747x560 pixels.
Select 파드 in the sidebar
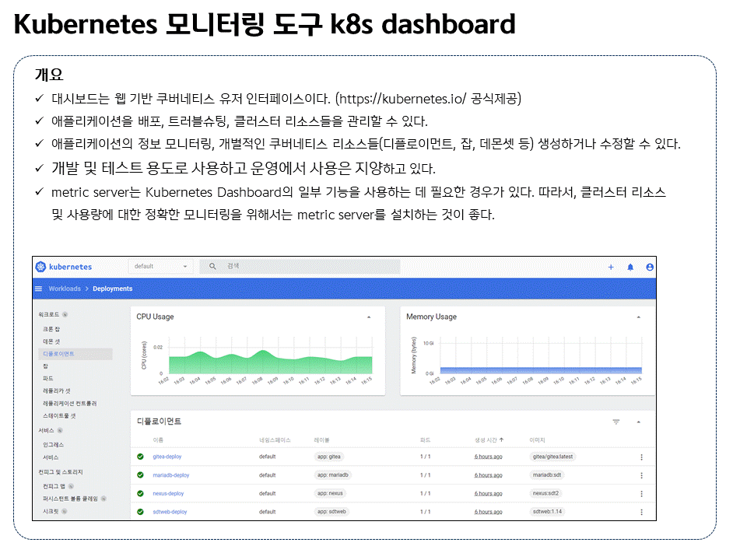(x=48, y=379)
